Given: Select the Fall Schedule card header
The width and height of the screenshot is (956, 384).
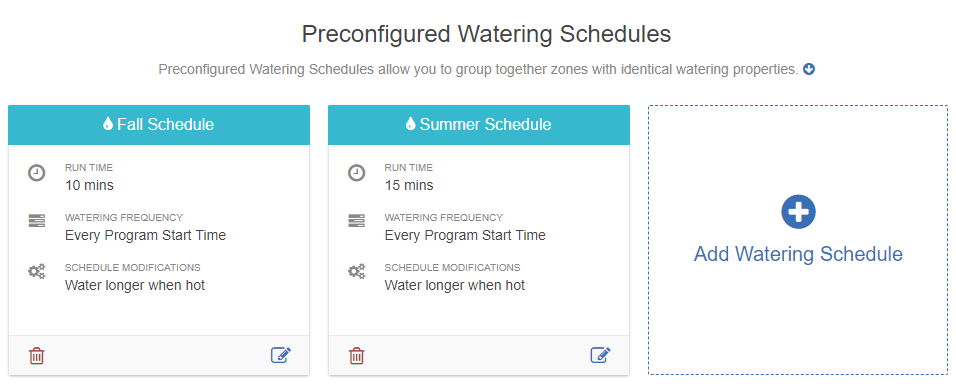Looking at the screenshot, I should [x=159, y=125].
